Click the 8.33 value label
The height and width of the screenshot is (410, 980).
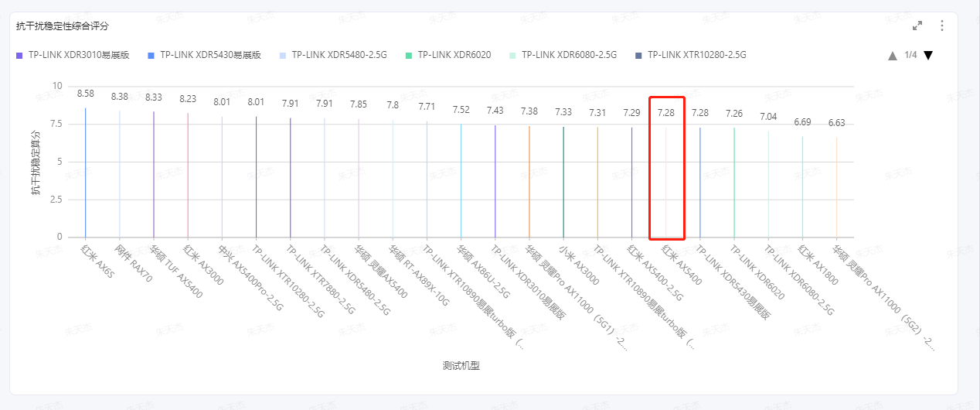tap(154, 97)
